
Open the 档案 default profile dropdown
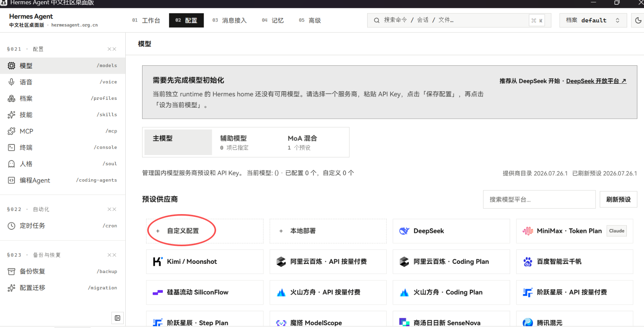593,20
